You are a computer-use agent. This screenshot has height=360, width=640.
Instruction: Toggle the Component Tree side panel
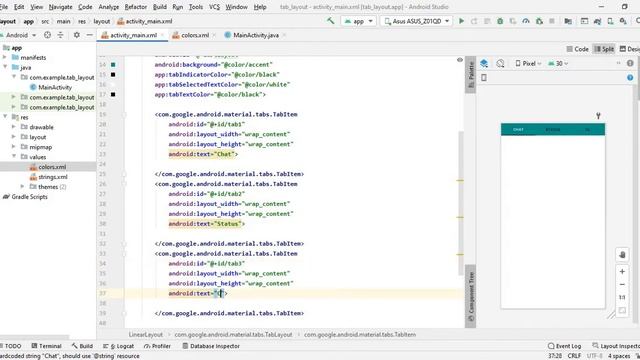click(471, 296)
